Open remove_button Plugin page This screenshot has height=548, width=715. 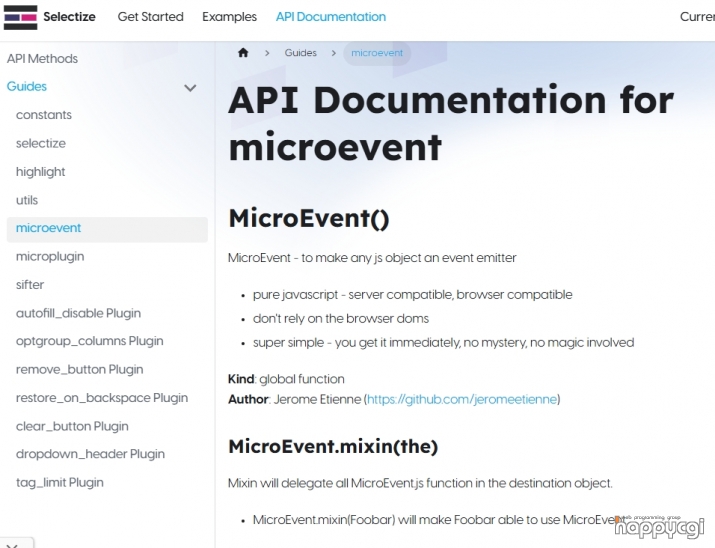pyautogui.click(x=80, y=369)
